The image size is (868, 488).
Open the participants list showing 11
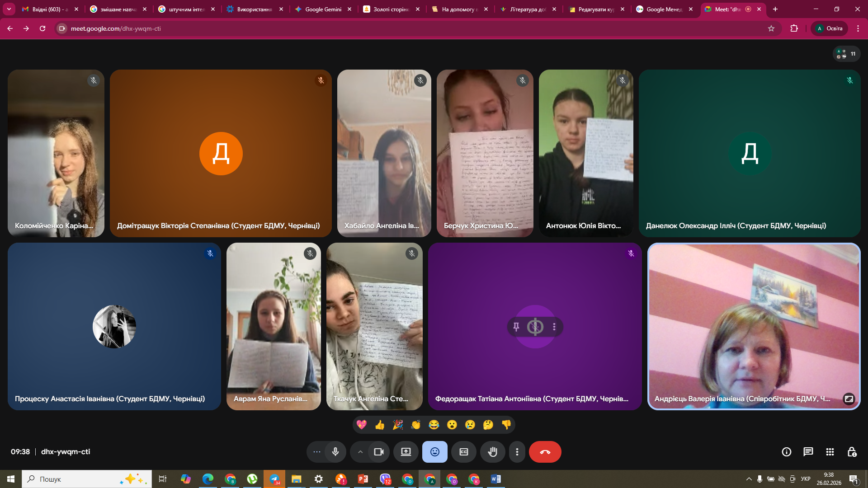coord(846,54)
